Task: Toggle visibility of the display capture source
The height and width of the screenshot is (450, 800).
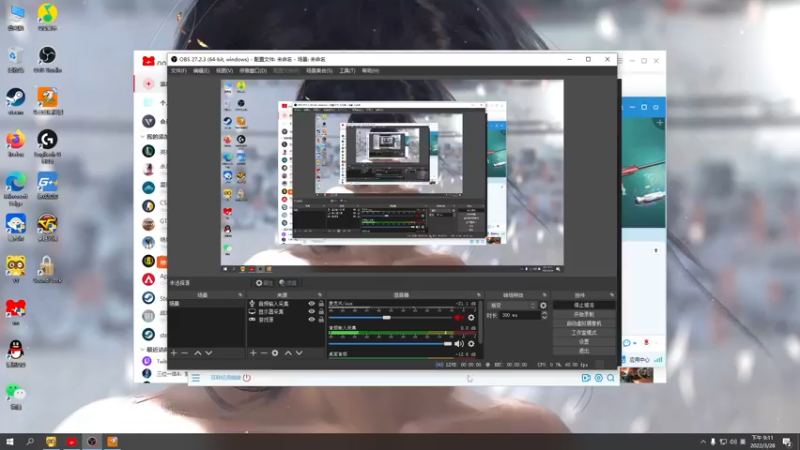Action: (311, 311)
